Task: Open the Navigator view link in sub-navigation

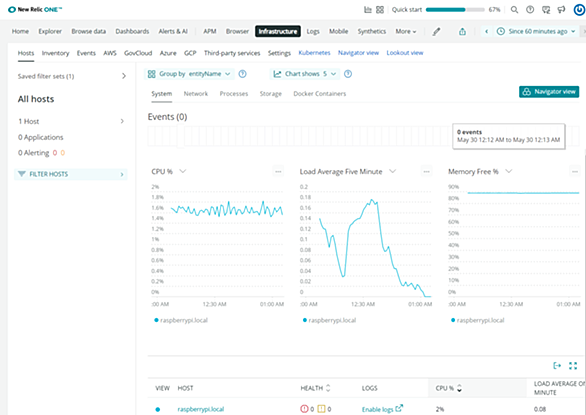Action: tap(358, 53)
